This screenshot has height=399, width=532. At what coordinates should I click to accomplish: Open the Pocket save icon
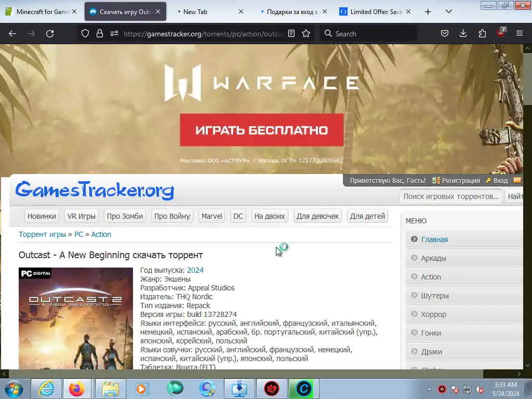point(445,33)
